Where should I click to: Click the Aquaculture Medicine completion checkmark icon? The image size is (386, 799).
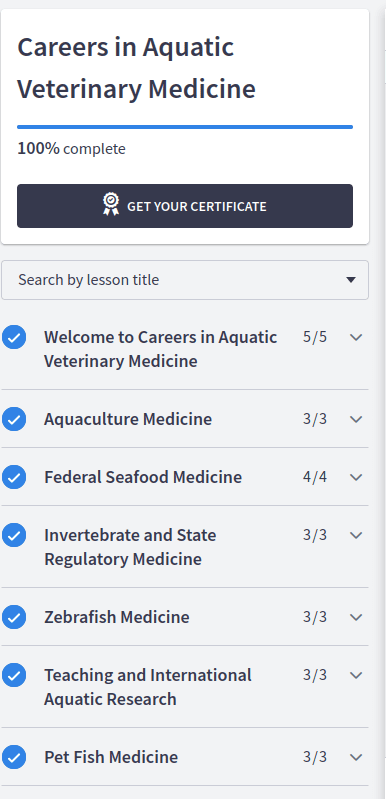14,419
